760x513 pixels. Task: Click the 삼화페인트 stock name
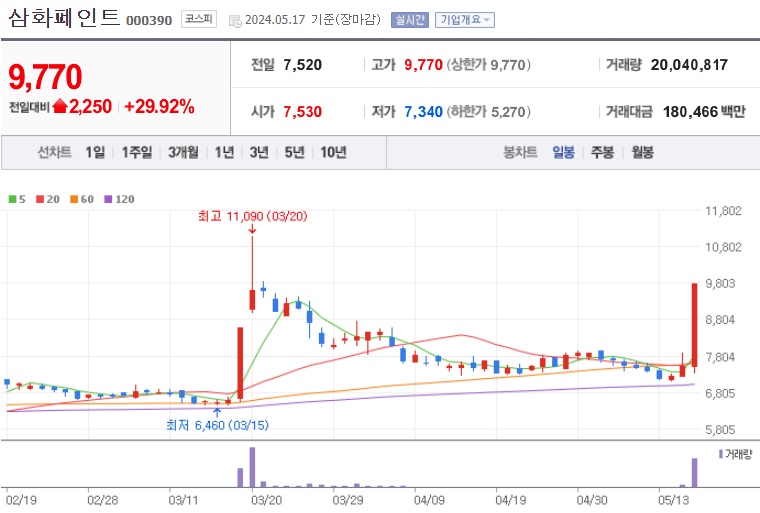coord(64,17)
